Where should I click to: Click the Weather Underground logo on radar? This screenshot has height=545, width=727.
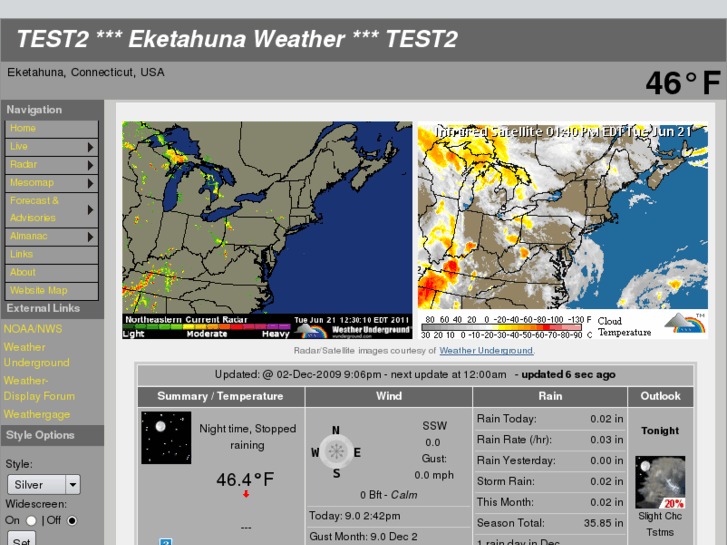[x=354, y=330]
